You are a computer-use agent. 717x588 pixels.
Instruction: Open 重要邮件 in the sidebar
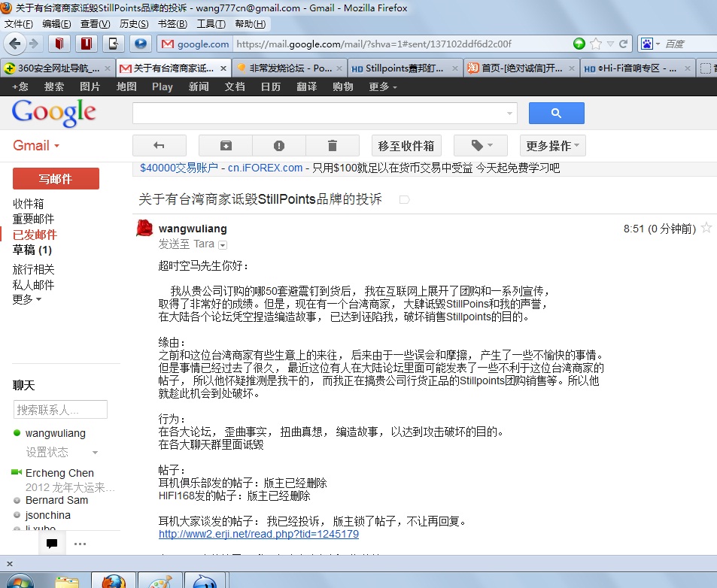tap(33, 219)
